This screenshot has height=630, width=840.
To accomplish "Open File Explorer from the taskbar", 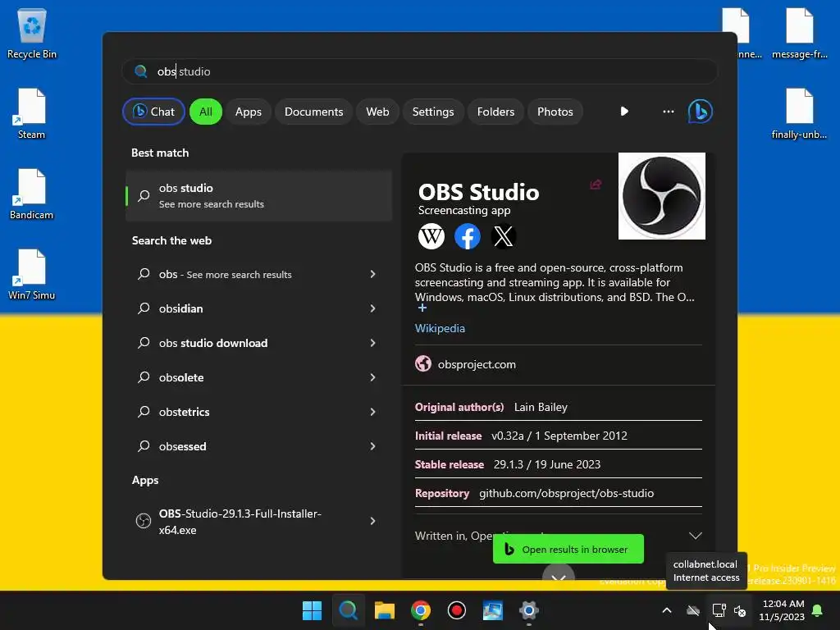I will [x=384, y=610].
